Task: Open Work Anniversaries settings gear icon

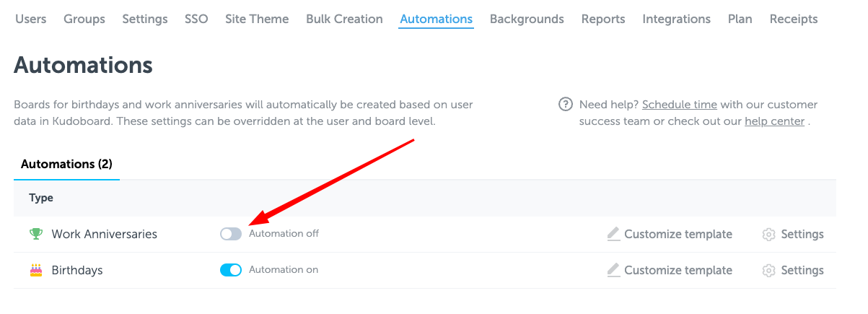Action: (768, 235)
